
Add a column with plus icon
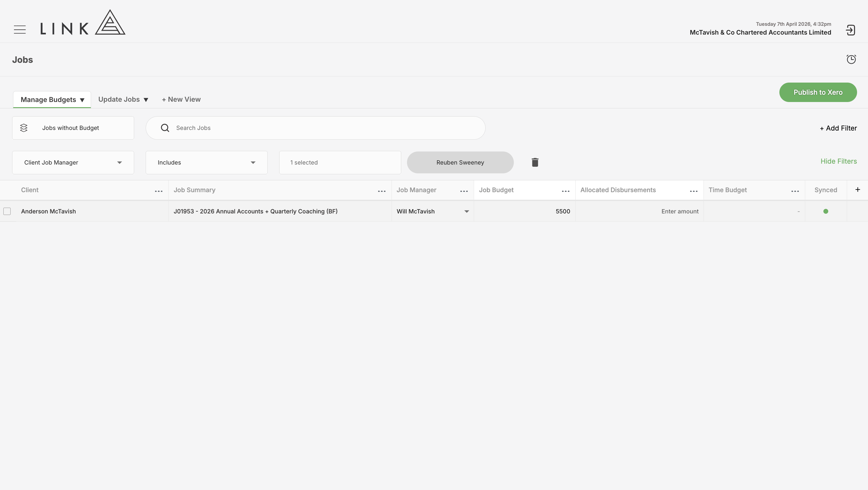(858, 190)
